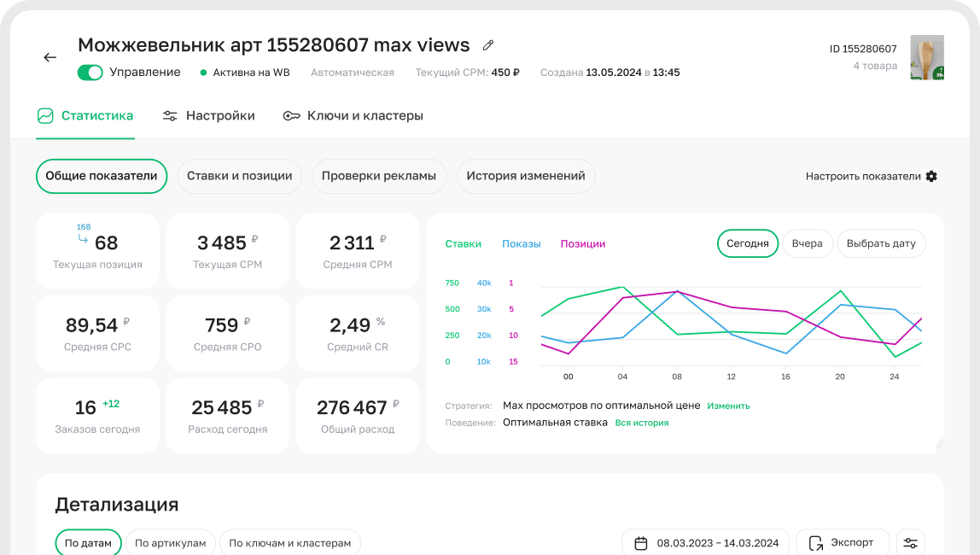Toggle the Управление switch off
The height and width of the screenshot is (555, 980).
point(90,73)
